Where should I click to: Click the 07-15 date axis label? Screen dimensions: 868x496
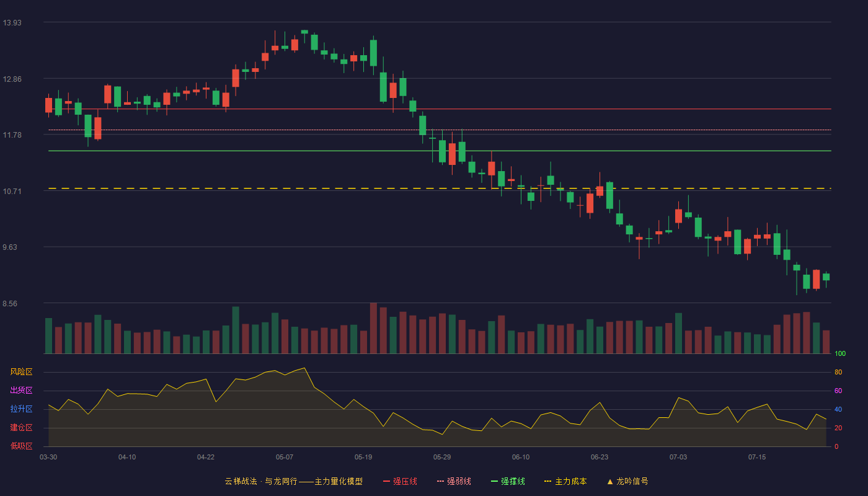click(x=757, y=457)
